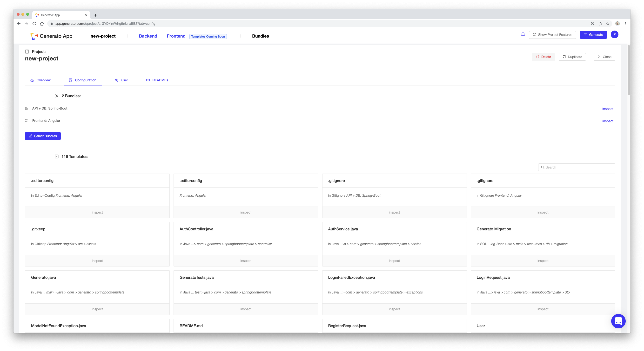644x351 pixels.
Task: Delete the project with Delete button
Action: click(x=543, y=57)
